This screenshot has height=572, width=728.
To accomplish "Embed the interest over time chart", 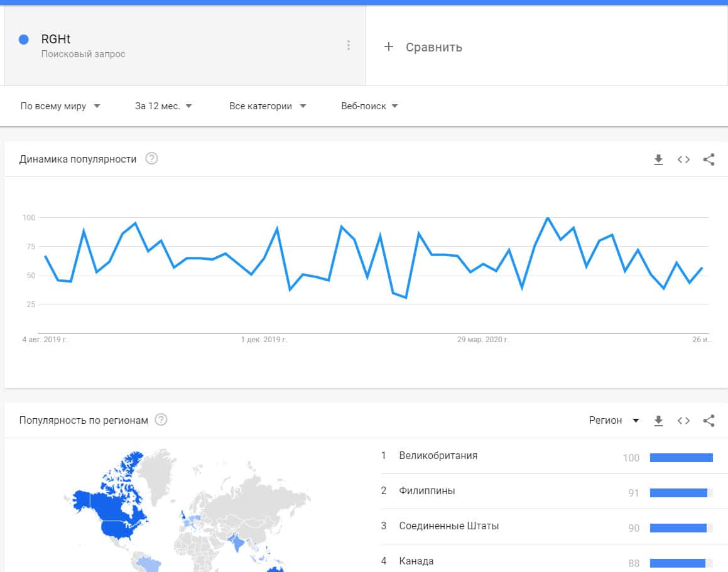I will tap(683, 159).
